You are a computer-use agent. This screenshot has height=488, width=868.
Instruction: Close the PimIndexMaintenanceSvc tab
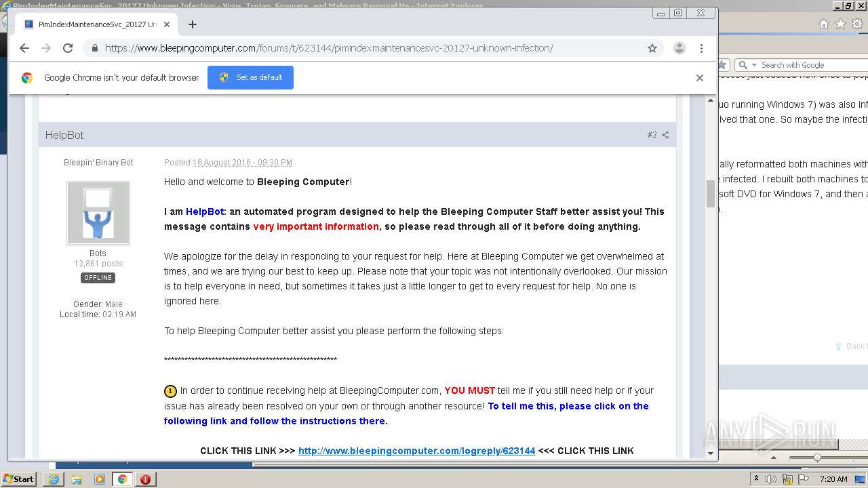tap(167, 24)
